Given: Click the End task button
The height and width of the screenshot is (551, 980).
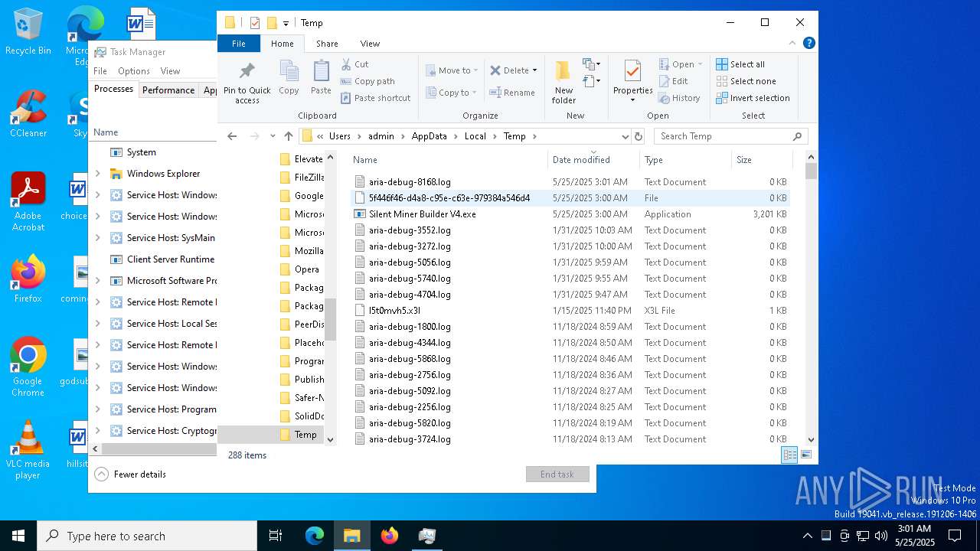Looking at the screenshot, I should 557,474.
